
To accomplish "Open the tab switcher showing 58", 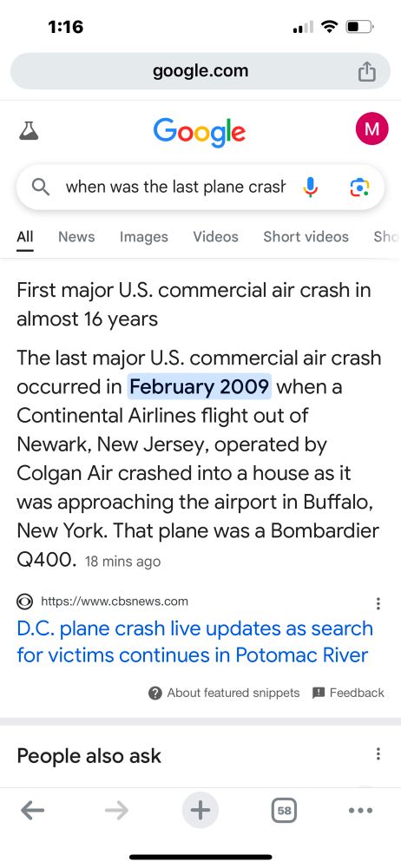I will pos(284,811).
